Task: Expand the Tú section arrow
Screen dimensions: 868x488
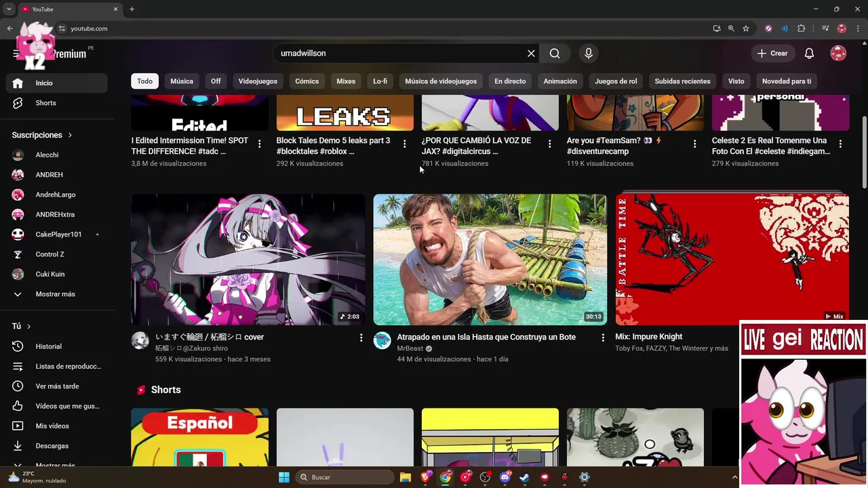Action: (28, 326)
